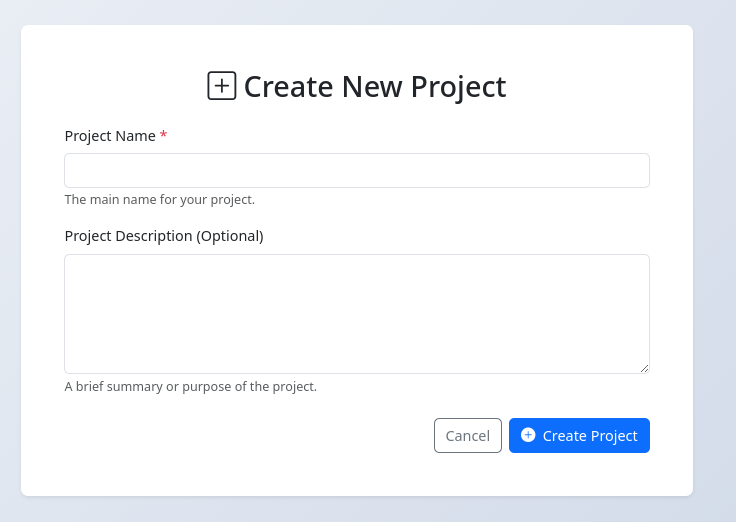This screenshot has height=522, width=736.
Task: Click the hint 'A brief summary or purpose of the project.'
Action: 191,386
